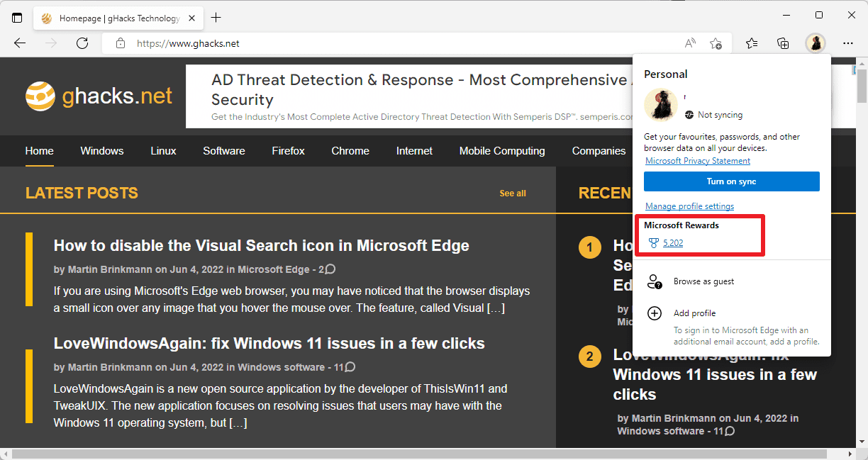Click the Manage profile settings link
The image size is (868, 460).
coord(689,206)
